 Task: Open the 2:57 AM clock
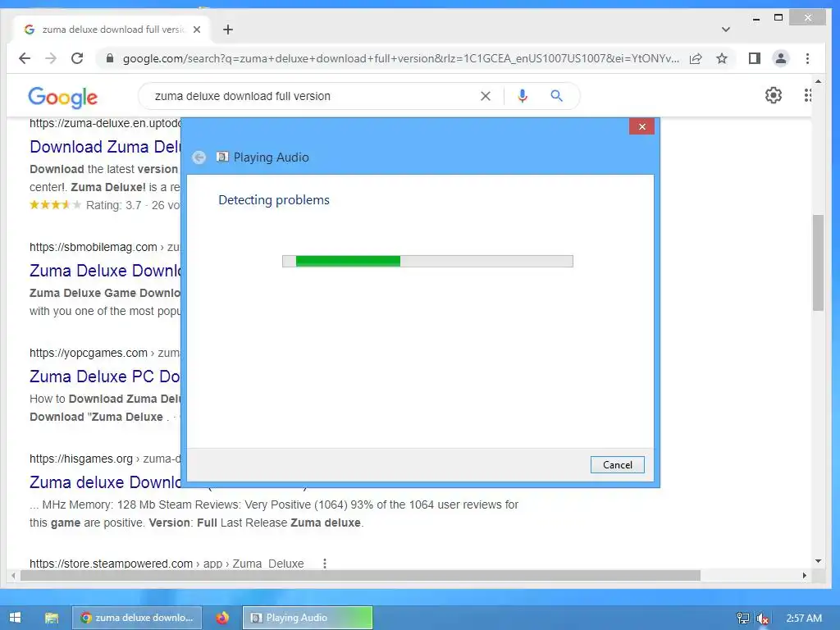(804, 619)
